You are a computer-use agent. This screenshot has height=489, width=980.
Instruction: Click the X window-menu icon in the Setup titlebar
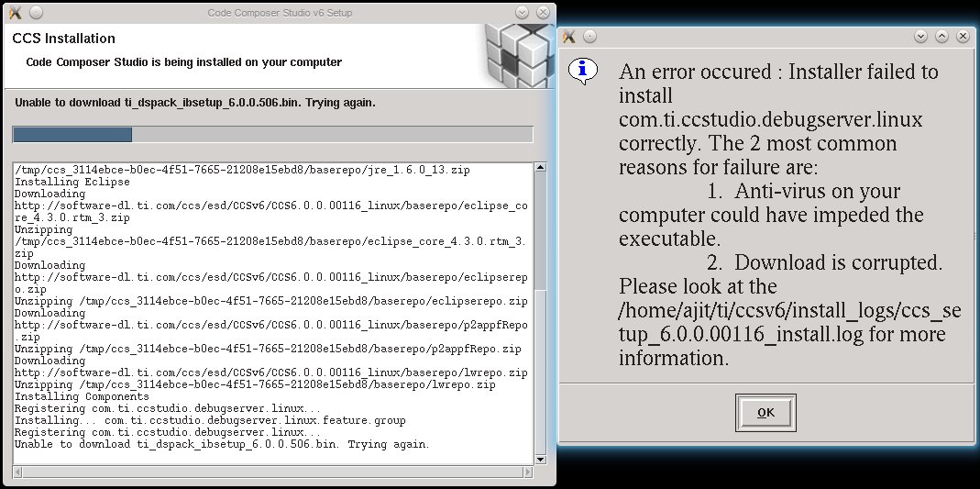pos(16,13)
